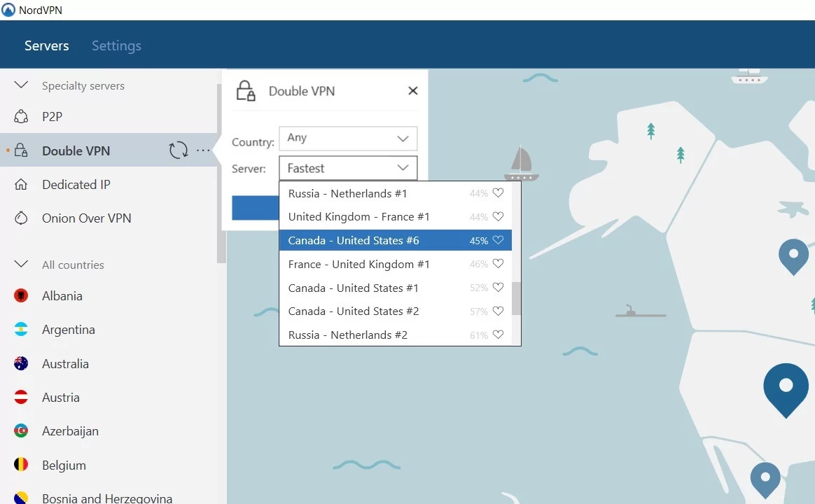Click the Azerbaijan flag icon
This screenshot has height=504, width=815.
click(x=21, y=430)
